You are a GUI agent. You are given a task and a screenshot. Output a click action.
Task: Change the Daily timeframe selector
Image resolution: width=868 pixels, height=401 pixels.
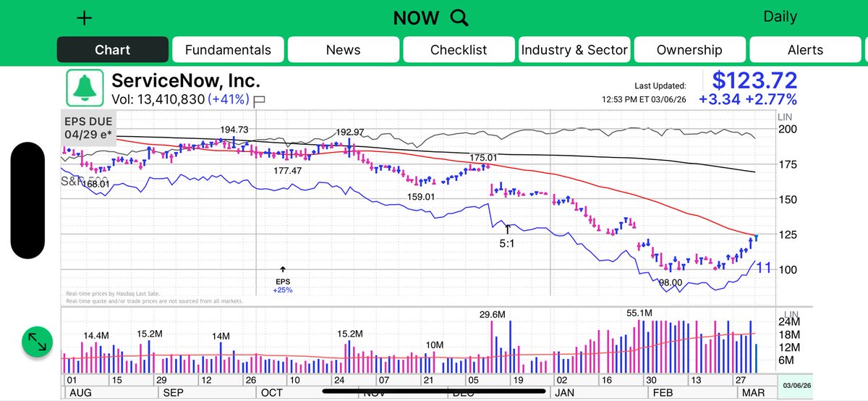click(780, 17)
